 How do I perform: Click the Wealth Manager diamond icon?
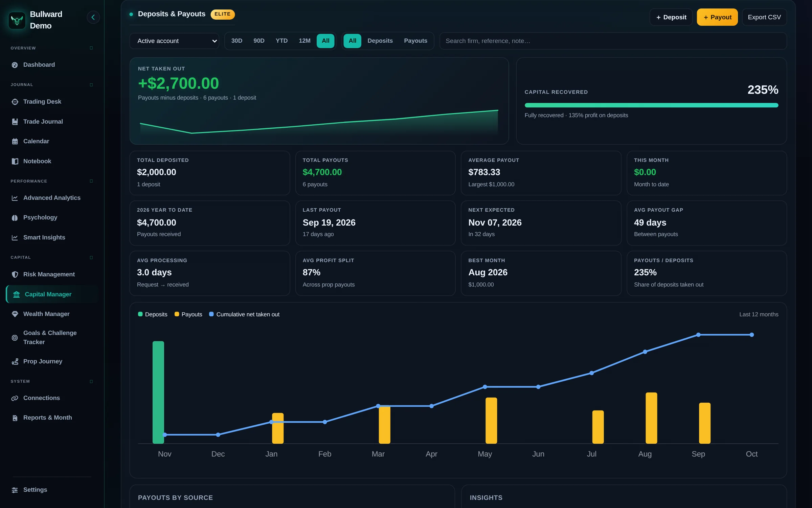click(15, 314)
